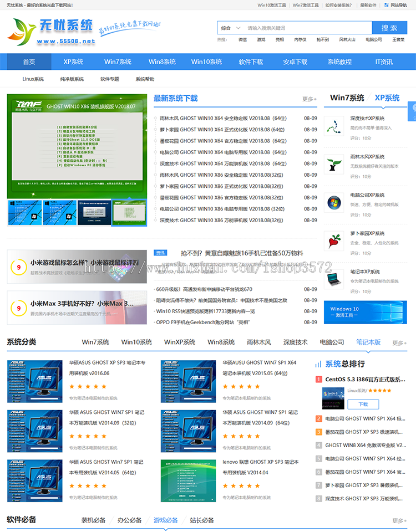Click 更多+ beside 最新系统下载
416x532 pixels.
point(310,99)
